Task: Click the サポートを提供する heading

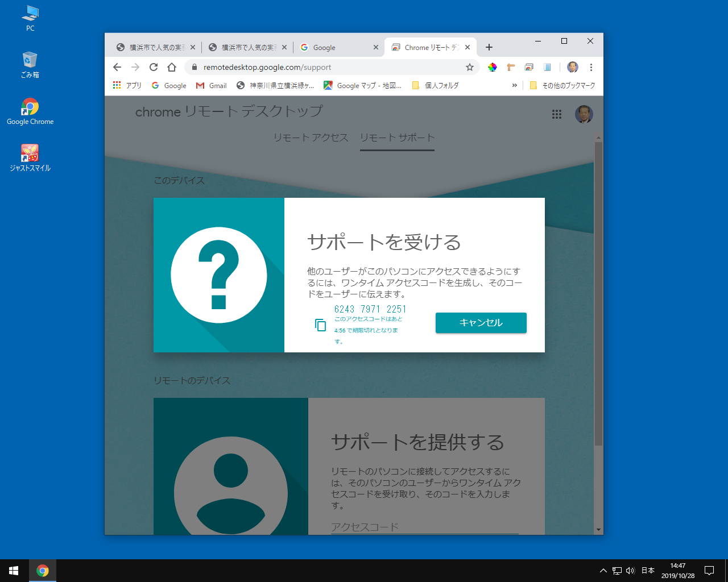Action: tap(418, 442)
